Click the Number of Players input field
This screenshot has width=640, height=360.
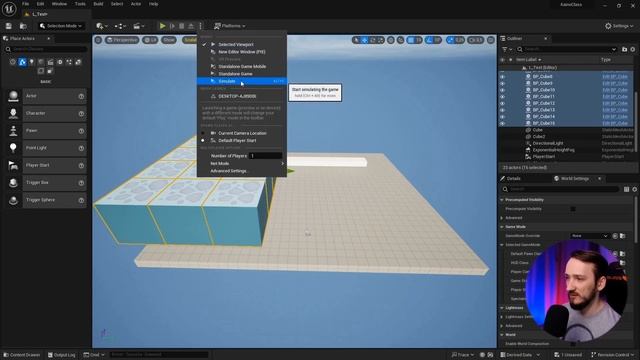265,156
